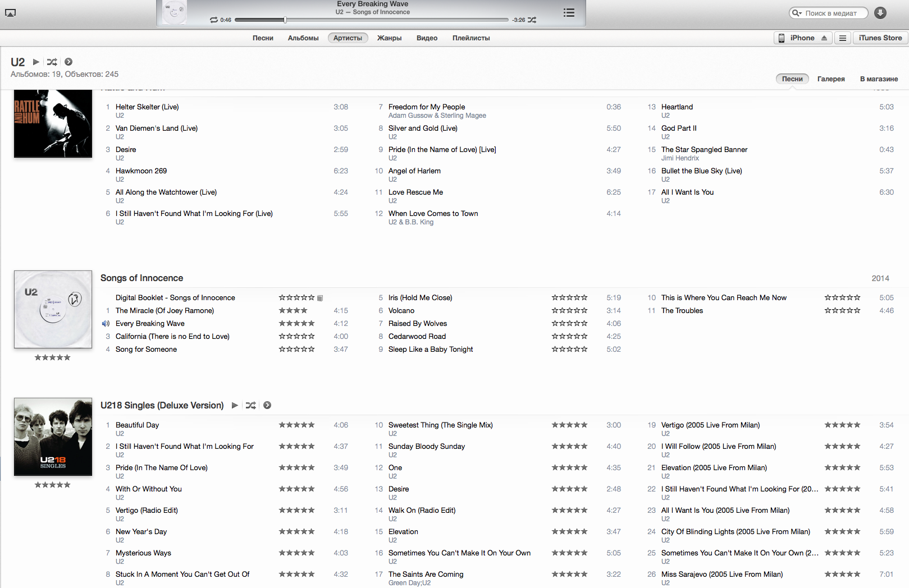Click the Songs of Innocence album title
909x588 pixels.
(141, 278)
